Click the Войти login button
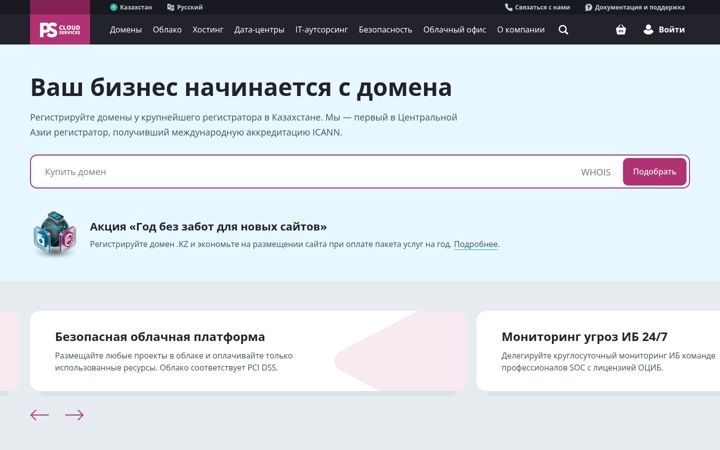 click(664, 30)
